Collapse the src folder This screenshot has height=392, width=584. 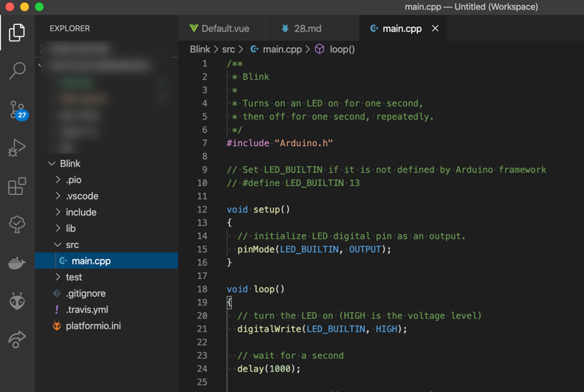pyautogui.click(x=72, y=245)
